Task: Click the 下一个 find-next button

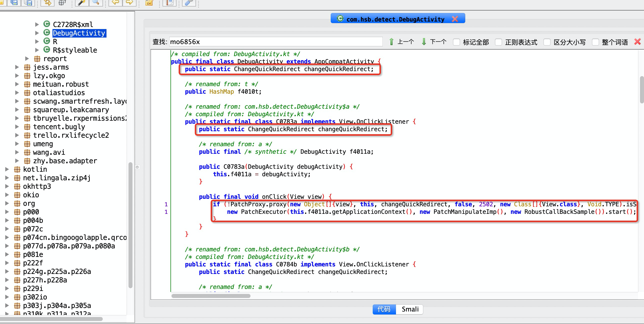Action: (434, 42)
